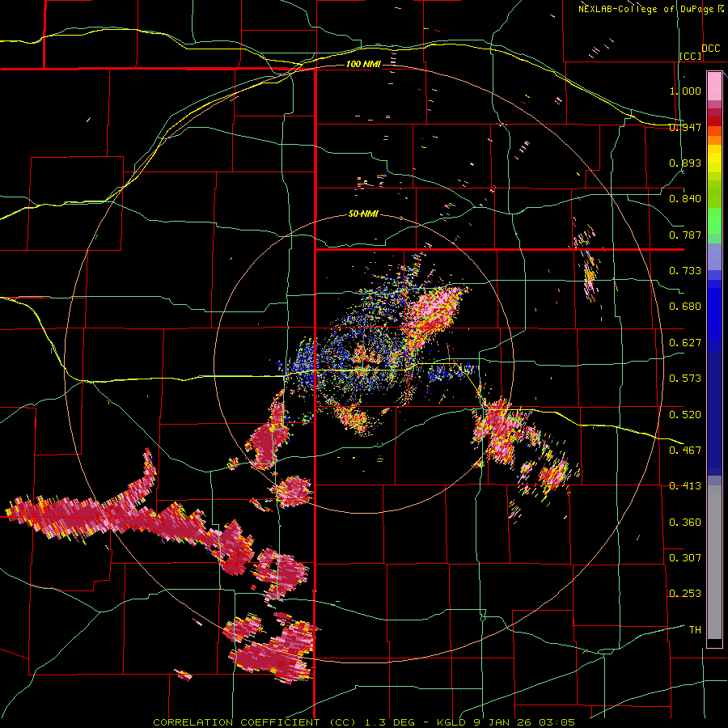Click the 0.413 color scale value
Screen dimensions: 728x728
pyautogui.click(x=685, y=486)
